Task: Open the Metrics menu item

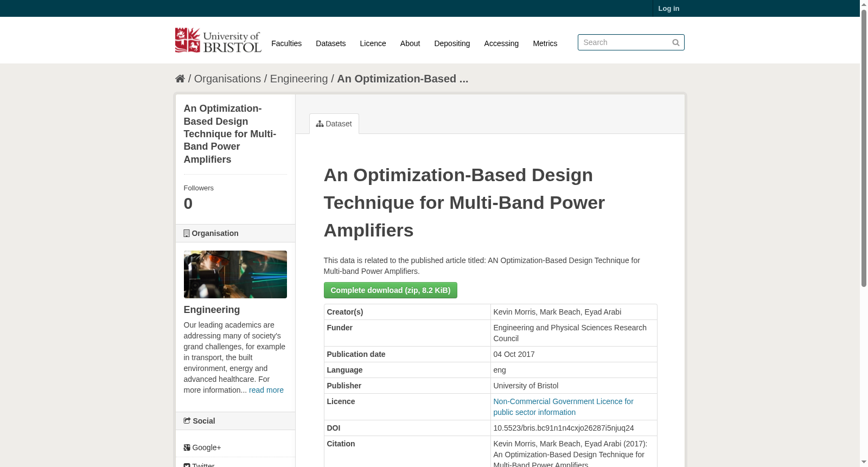Action: pyautogui.click(x=545, y=43)
